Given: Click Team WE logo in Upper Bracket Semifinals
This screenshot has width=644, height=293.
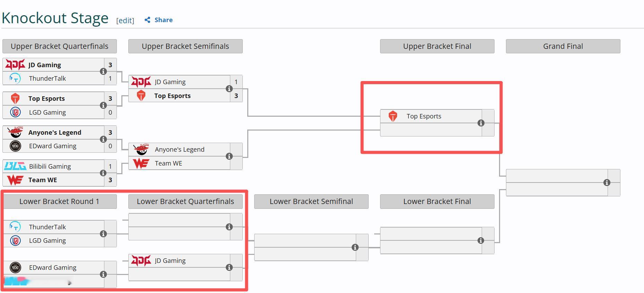Looking at the screenshot, I should tap(141, 163).
